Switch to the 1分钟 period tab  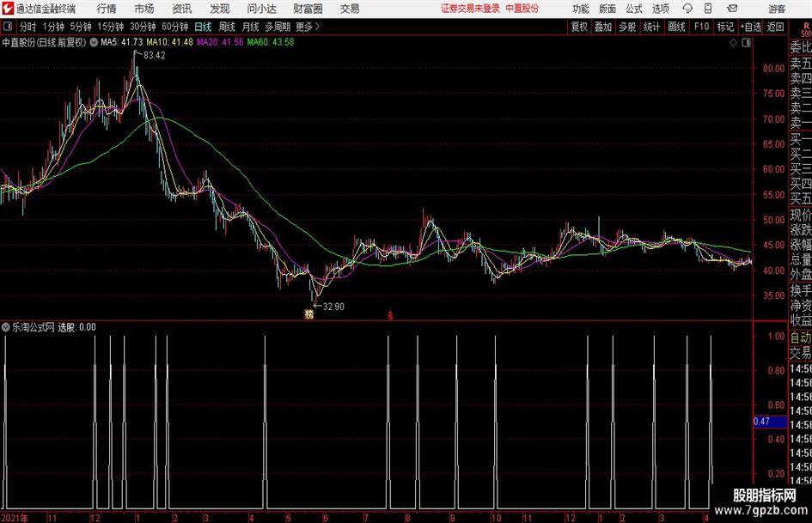[x=53, y=27]
